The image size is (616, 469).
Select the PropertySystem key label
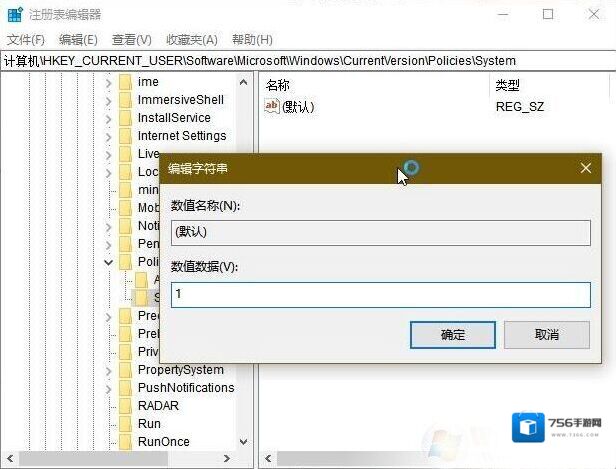pos(181,370)
